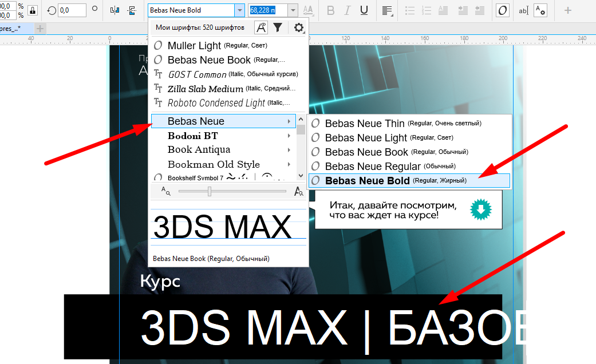The width and height of the screenshot is (596, 364).
Task: Toggle bold formatting
Action: point(331,10)
